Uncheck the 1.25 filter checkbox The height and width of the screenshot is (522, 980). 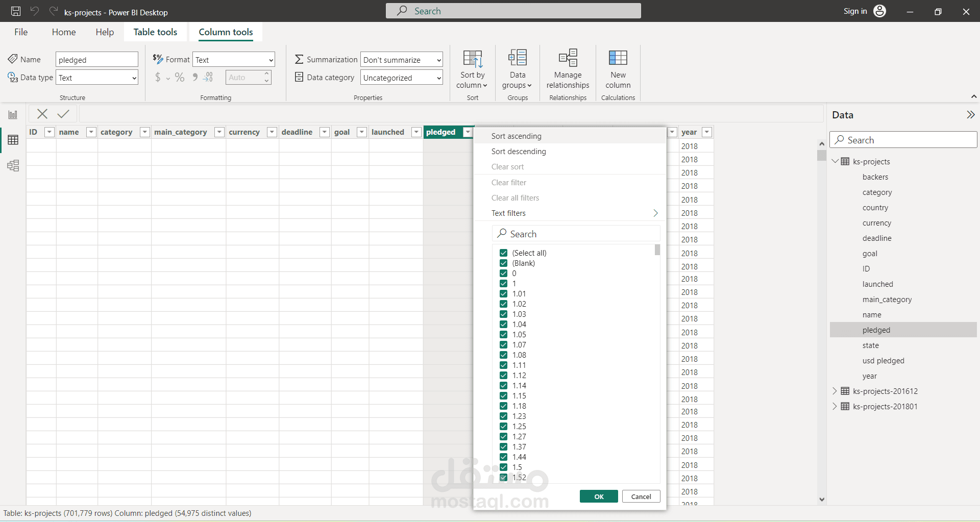coord(503,427)
